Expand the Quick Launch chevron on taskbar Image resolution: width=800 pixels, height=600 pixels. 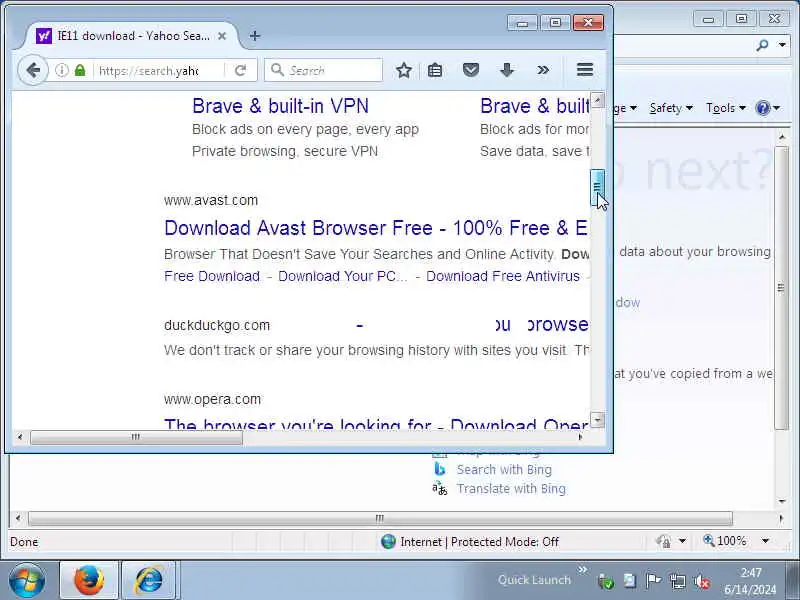583,569
